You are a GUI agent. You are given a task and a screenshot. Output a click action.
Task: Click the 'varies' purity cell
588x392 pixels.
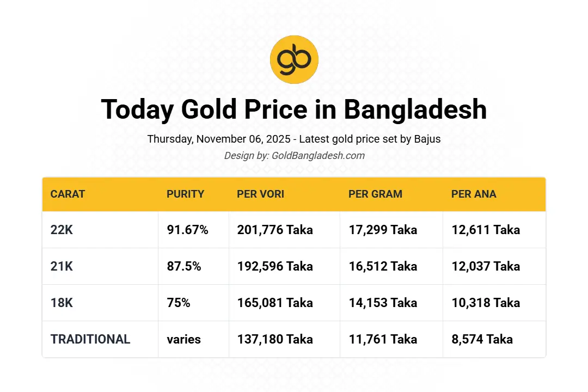pos(183,339)
